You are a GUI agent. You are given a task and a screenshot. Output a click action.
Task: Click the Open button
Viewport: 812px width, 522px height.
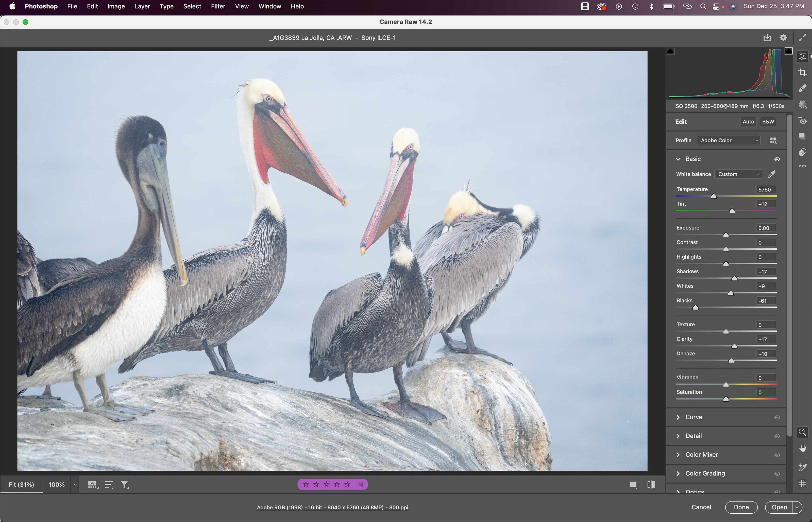(779, 508)
